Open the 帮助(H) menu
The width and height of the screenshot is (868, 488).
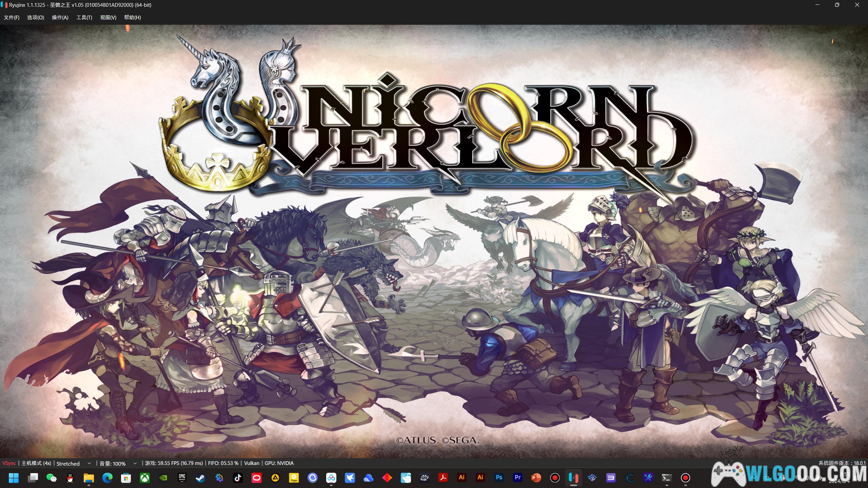(x=132, y=17)
